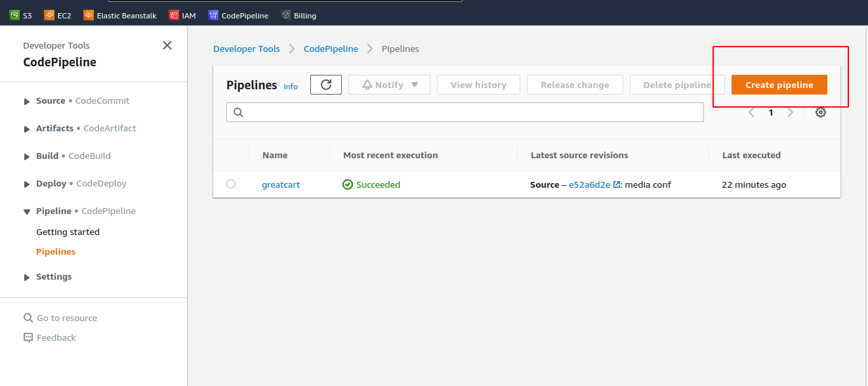Open Billing shortcut icon
Screen dimensions: 868x386
(285, 15)
